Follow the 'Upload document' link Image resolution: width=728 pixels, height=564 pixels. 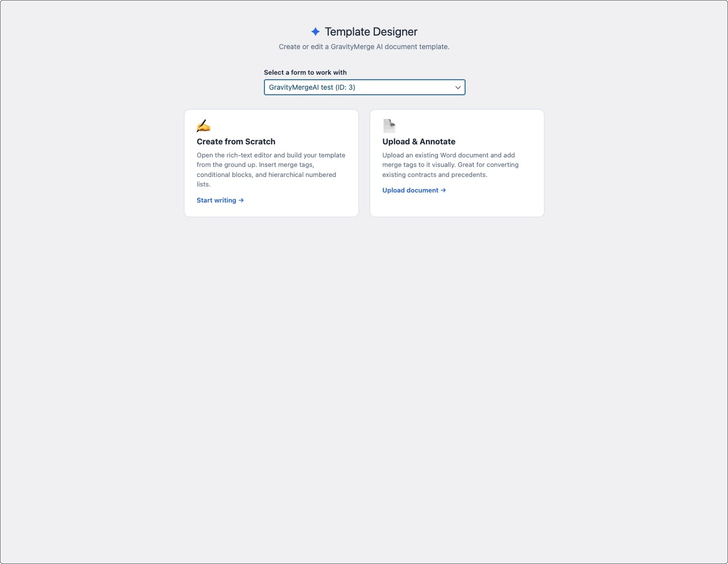(410, 190)
